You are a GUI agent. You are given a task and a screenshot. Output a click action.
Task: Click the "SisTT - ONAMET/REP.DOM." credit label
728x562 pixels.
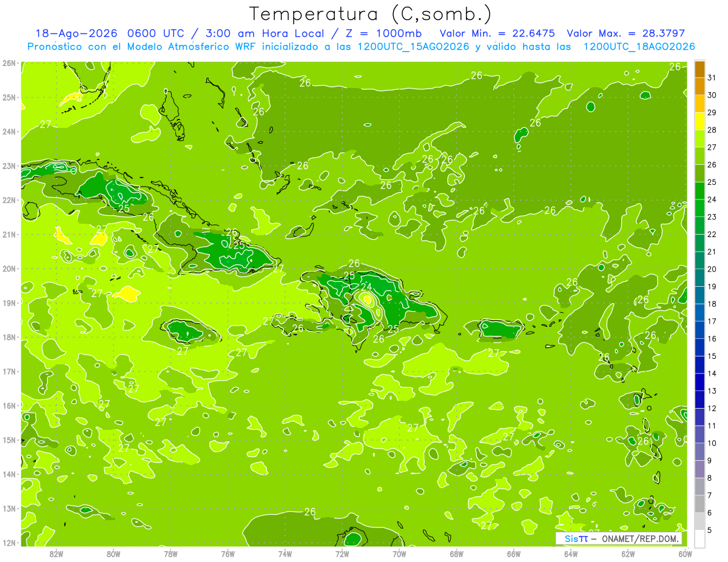pyautogui.click(x=618, y=538)
